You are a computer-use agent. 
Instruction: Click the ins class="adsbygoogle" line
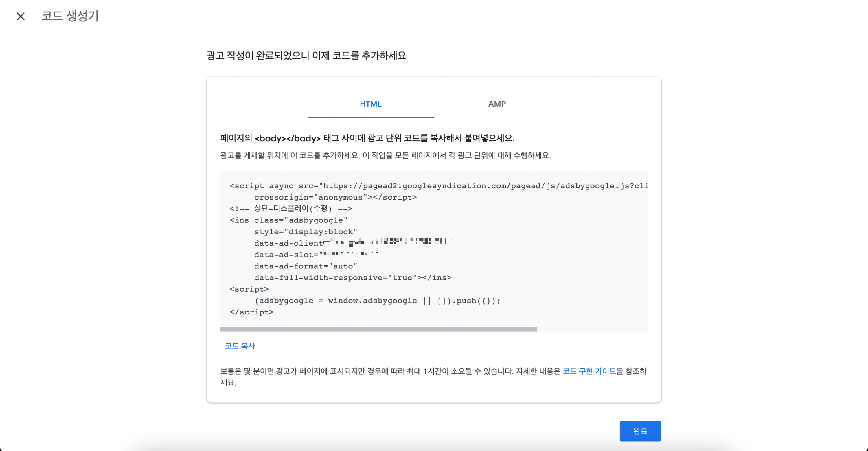(x=288, y=220)
